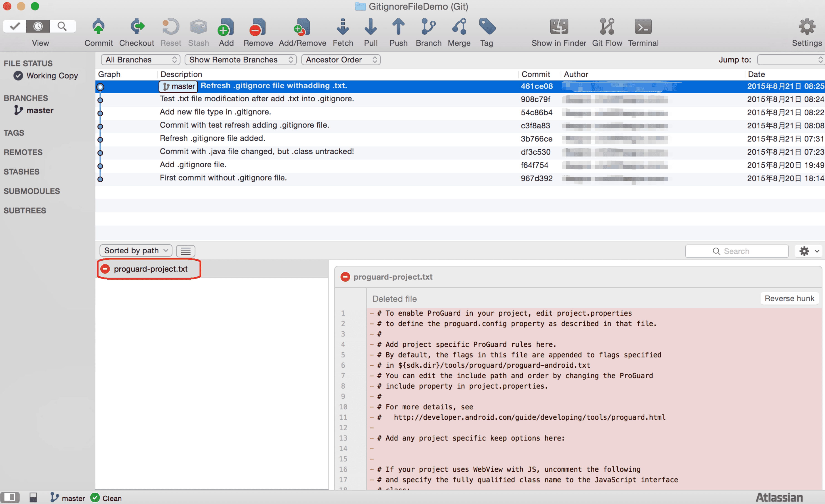
Task: Expand the SUBMODULES sidebar section
Action: 32,191
